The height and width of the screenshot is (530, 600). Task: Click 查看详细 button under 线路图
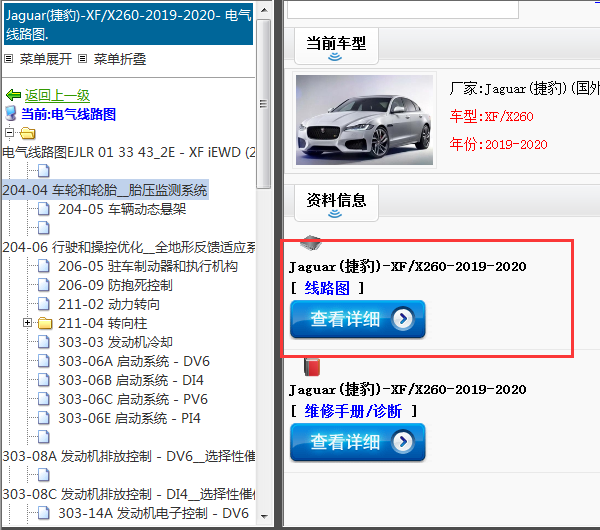point(357,319)
